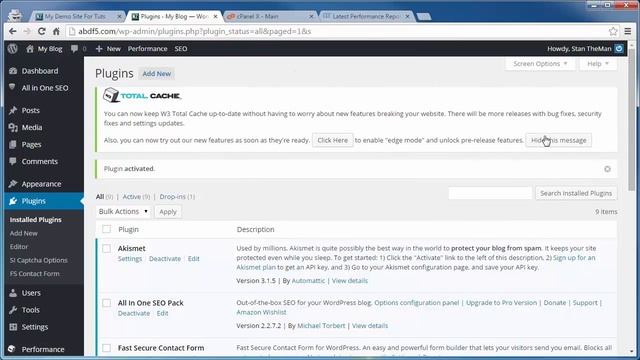640x360 pixels.
Task: Open Dashboard from the sidebar
Action: coord(40,71)
